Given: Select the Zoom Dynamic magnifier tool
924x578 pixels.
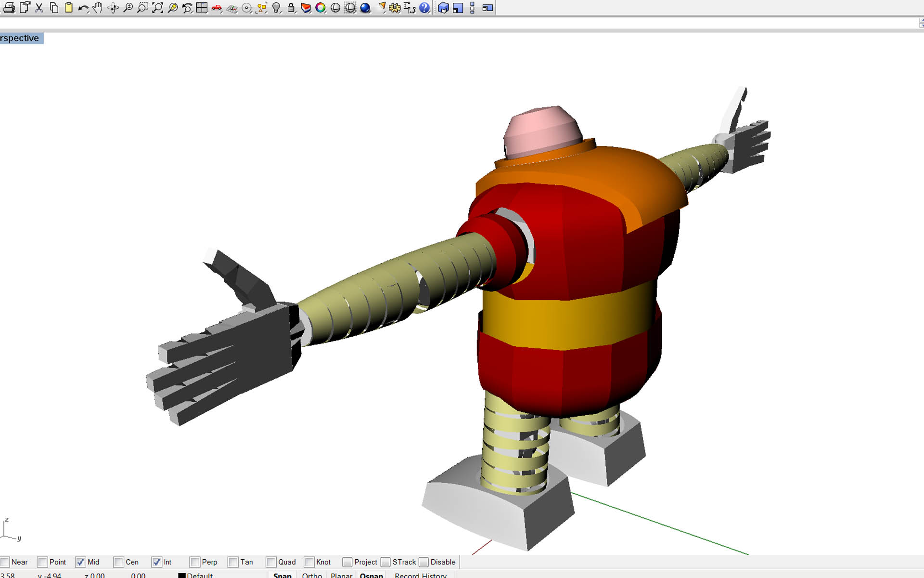Looking at the screenshot, I should 128,8.
